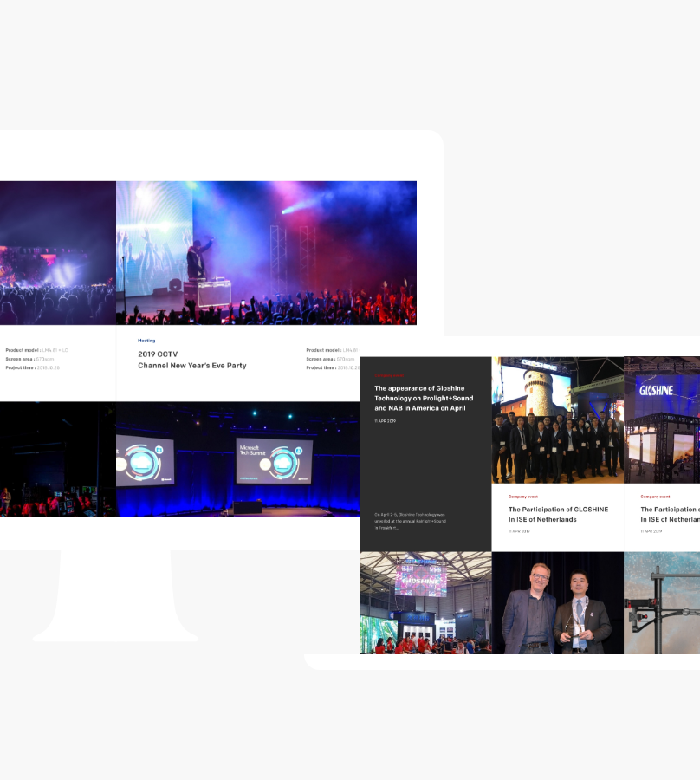700x780 pixels.
Task: Open the photo of two men with award
Action: [557, 603]
